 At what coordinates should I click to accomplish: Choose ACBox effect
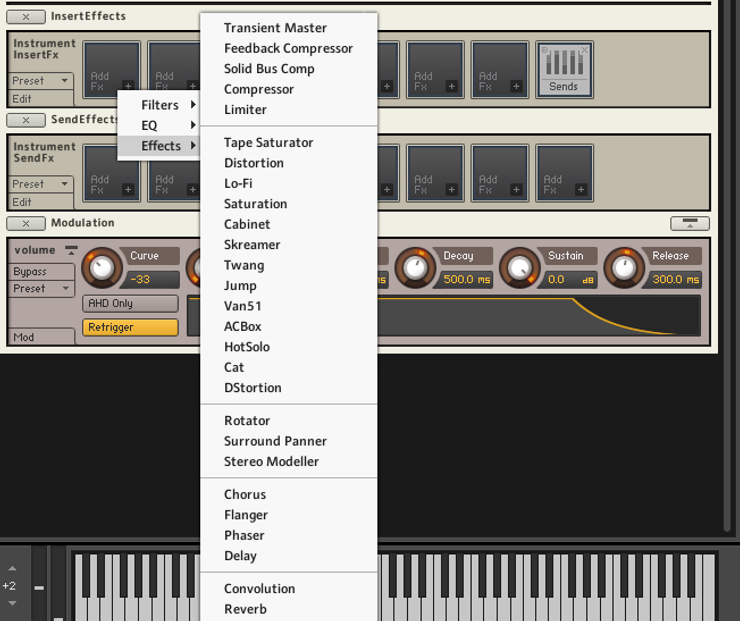point(288,326)
